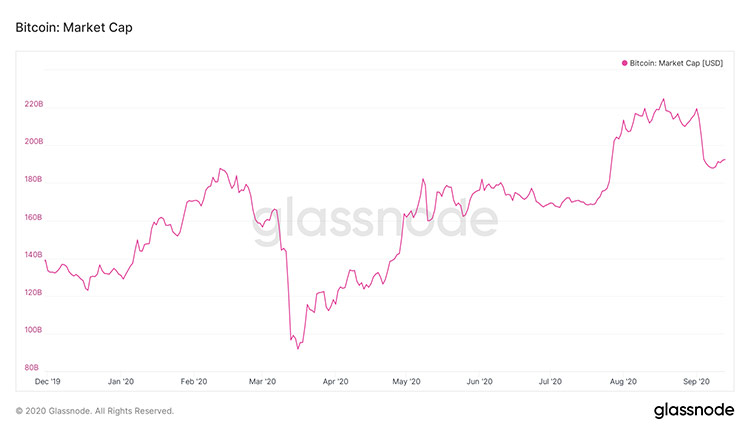Viewport: 750px width, 430px height.
Task: Select the 100B value on the y-axis
Action: click(x=33, y=331)
